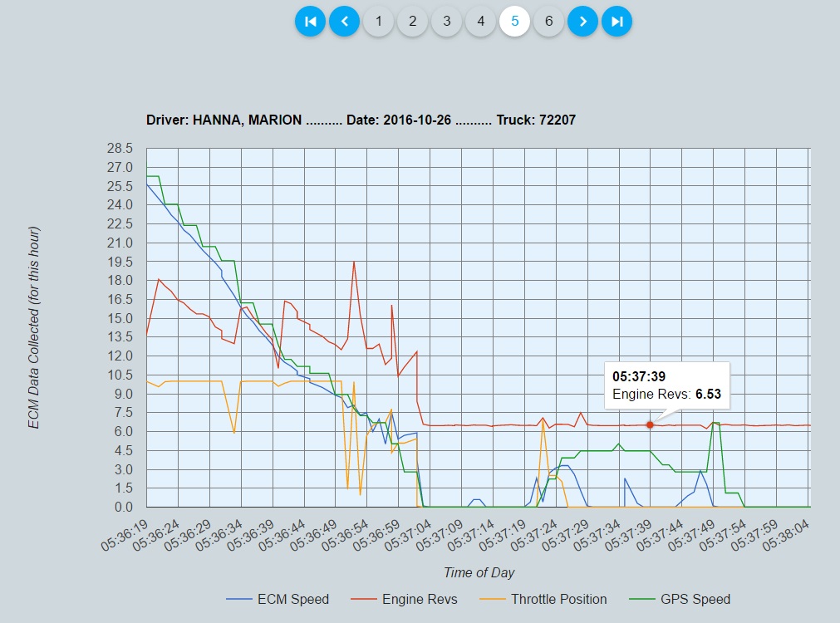Open page 2 of the charts
Viewport: 840px width, 623px height.
[412, 22]
